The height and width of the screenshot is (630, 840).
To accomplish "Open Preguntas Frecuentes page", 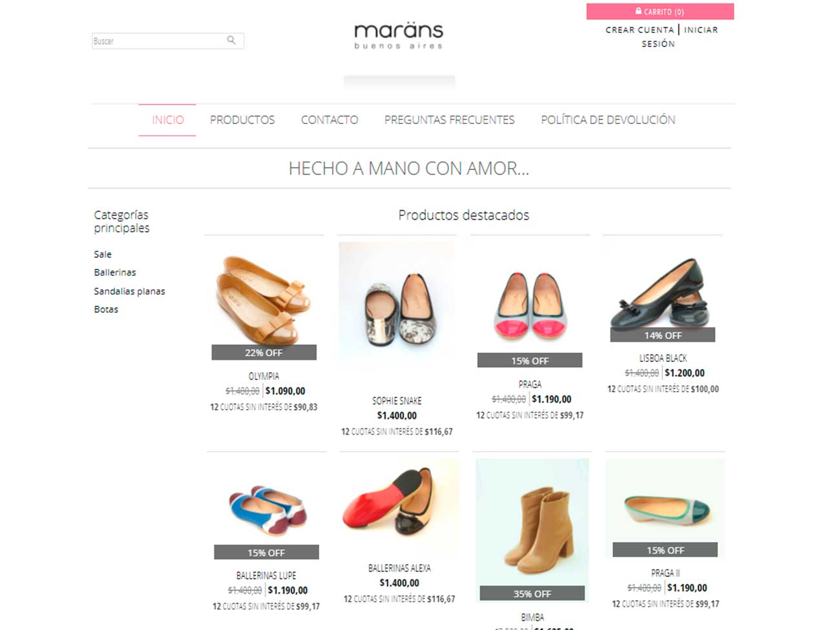I will [x=450, y=120].
